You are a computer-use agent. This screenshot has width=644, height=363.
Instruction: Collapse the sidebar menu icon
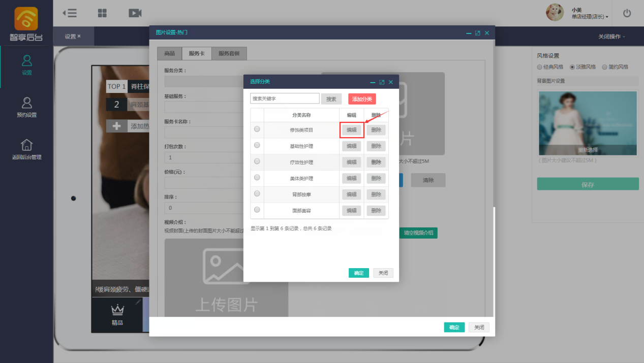tap(70, 13)
